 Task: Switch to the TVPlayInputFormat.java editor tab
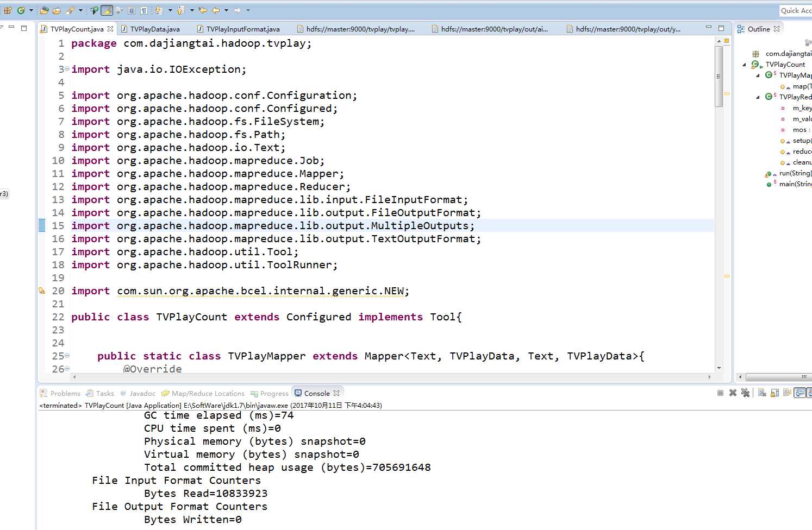[239, 29]
